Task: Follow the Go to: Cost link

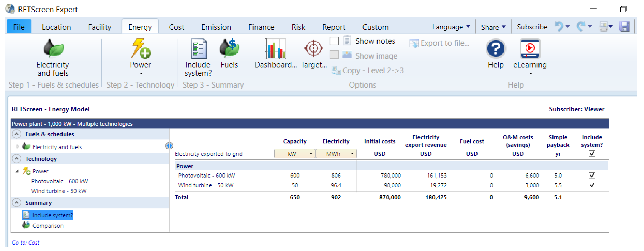Action: (x=26, y=243)
